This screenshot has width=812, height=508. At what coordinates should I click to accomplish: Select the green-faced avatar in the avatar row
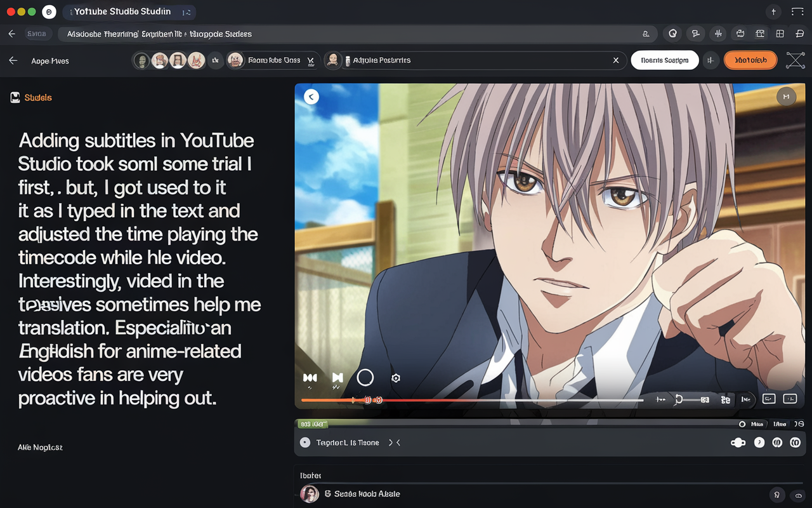coord(141,60)
